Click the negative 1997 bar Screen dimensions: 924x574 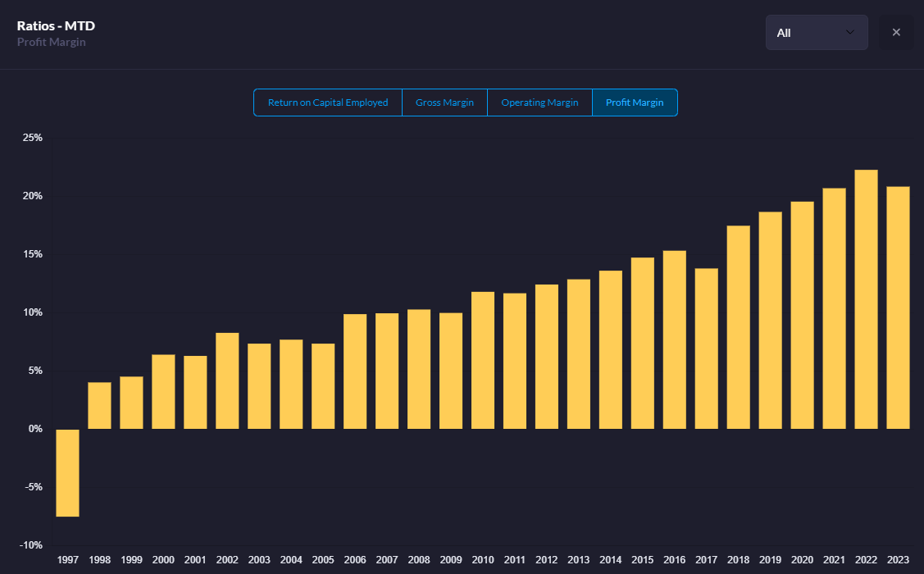coord(67,472)
